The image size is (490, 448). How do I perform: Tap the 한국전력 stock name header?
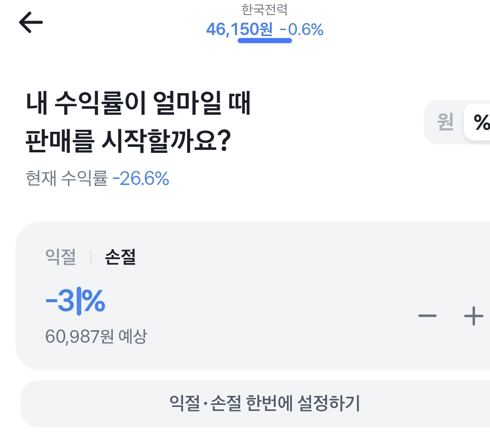264,9
